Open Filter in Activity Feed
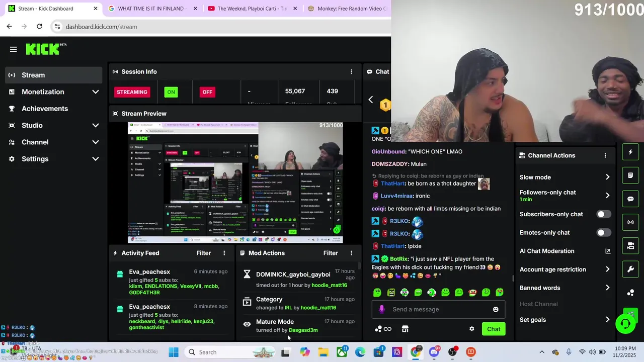This screenshot has width=644, height=362. point(203,253)
